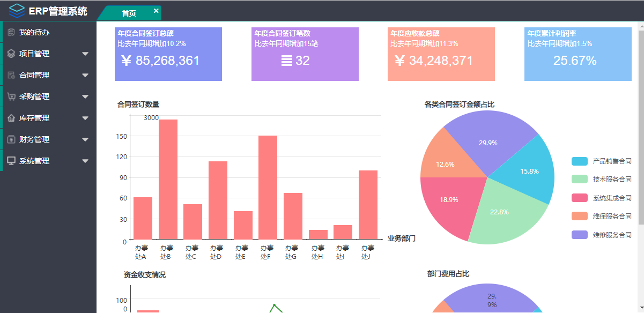
Task: Click the bar for 办事处C
Action: click(x=193, y=222)
